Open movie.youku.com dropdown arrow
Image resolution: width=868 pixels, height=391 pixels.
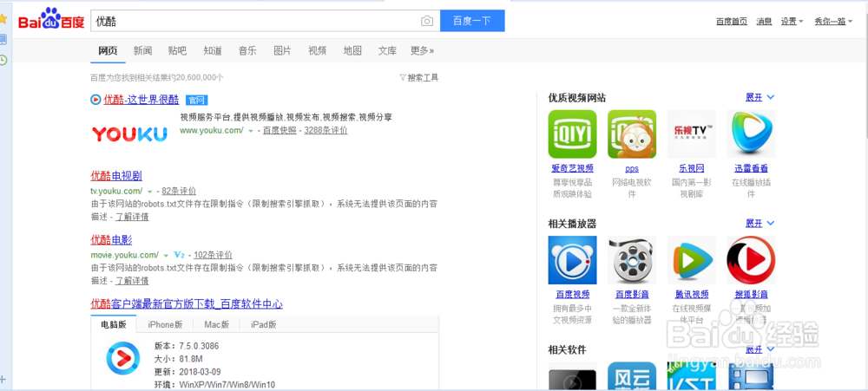(x=166, y=256)
